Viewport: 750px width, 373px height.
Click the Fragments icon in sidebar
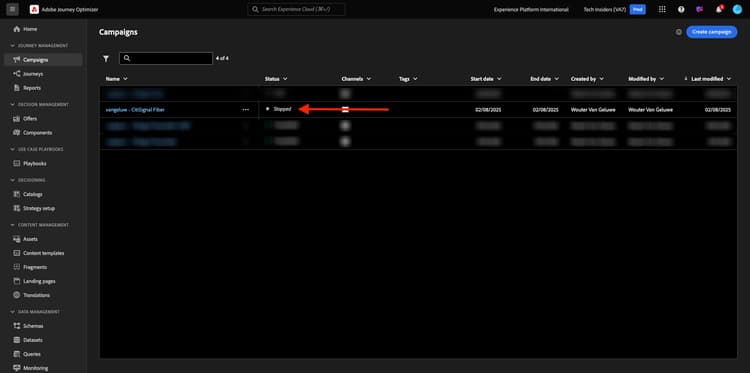pos(17,267)
